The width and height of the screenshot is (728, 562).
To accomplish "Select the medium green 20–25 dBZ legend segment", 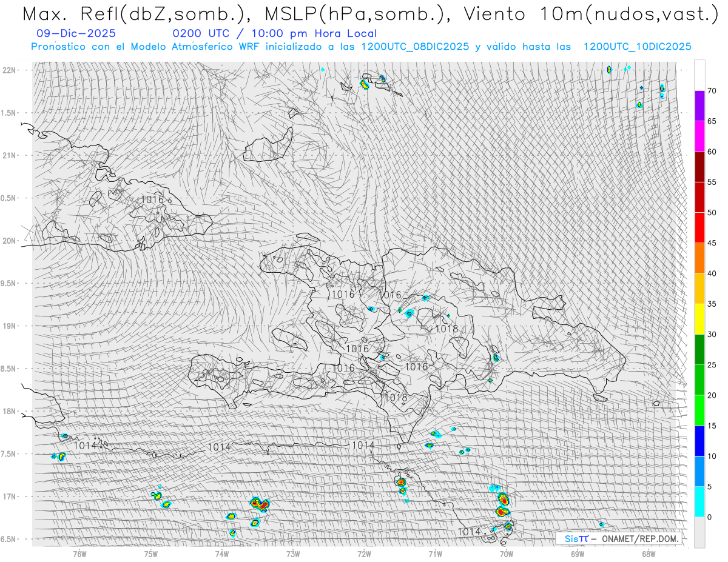I will pyautogui.click(x=699, y=380).
